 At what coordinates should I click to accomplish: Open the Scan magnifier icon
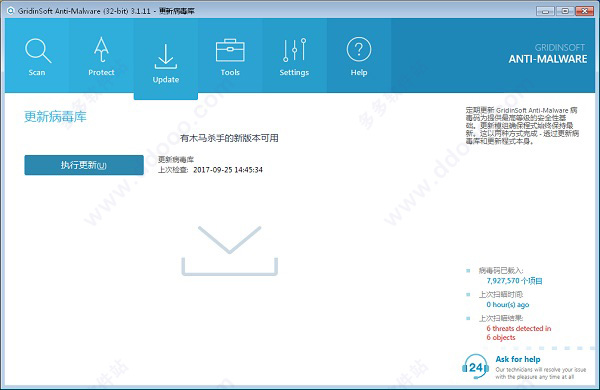tap(38, 50)
